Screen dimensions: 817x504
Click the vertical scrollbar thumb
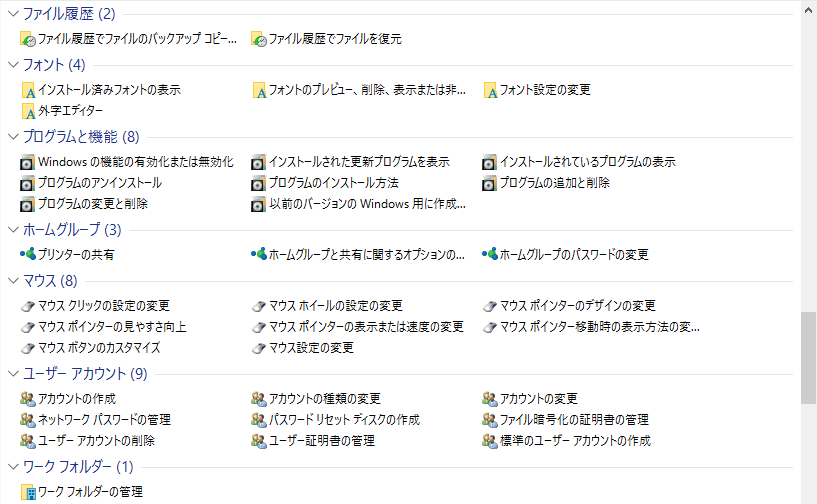pyautogui.click(x=809, y=358)
